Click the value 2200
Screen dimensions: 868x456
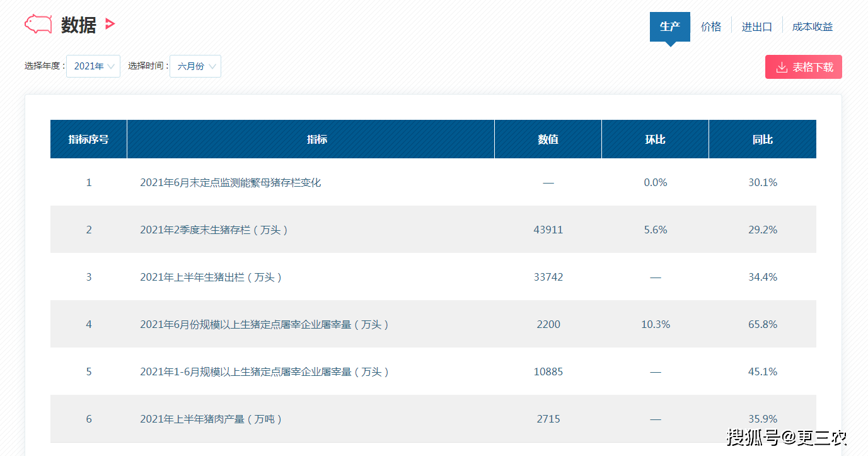[548, 324]
